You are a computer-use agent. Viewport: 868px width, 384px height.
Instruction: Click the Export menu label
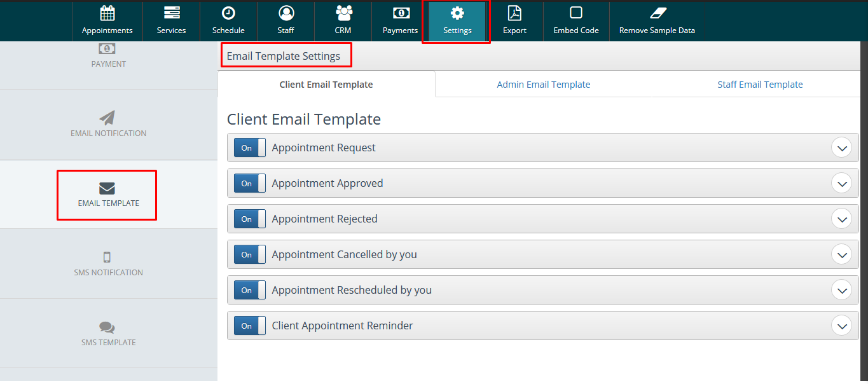(514, 31)
